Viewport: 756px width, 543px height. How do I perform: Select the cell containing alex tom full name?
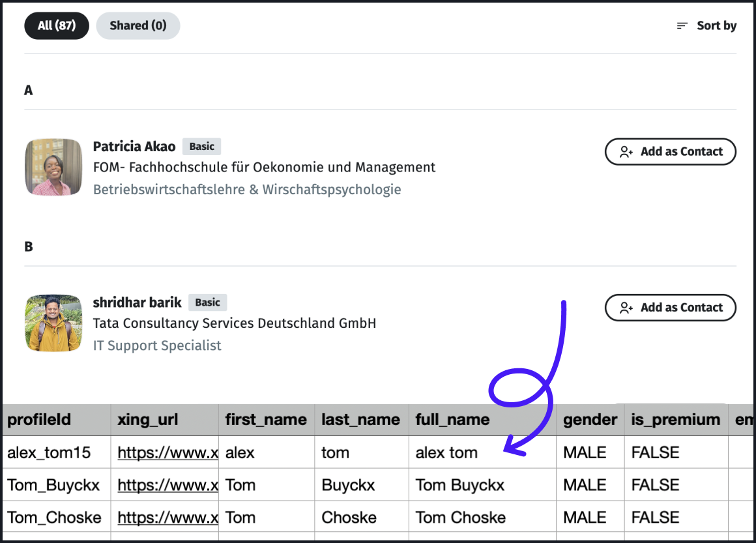coord(447,452)
